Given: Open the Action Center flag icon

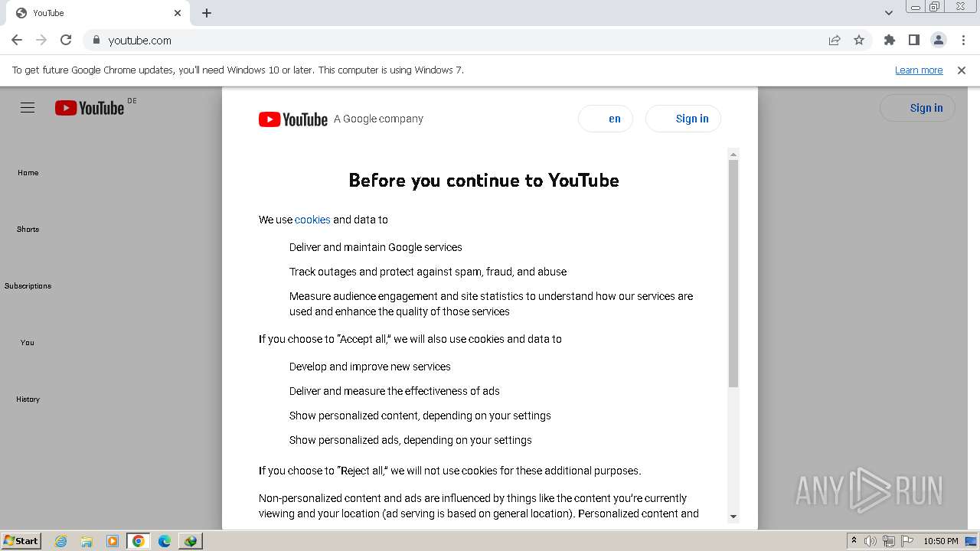Looking at the screenshot, I should 906,541.
